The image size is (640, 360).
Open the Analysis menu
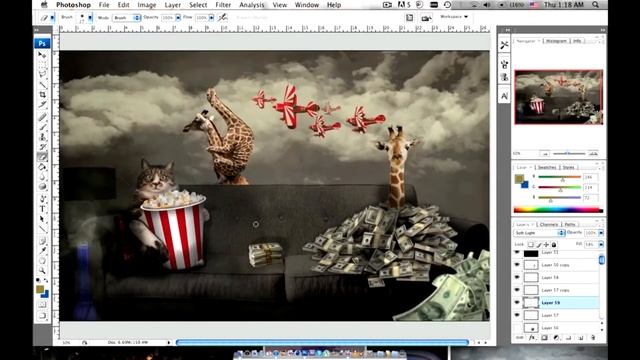(251, 5)
